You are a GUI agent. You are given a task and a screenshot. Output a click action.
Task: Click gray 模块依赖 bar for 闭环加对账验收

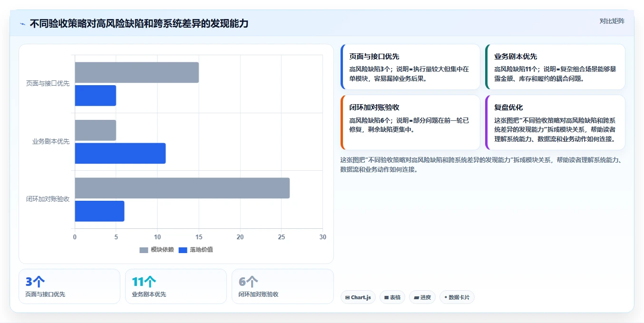182,188
